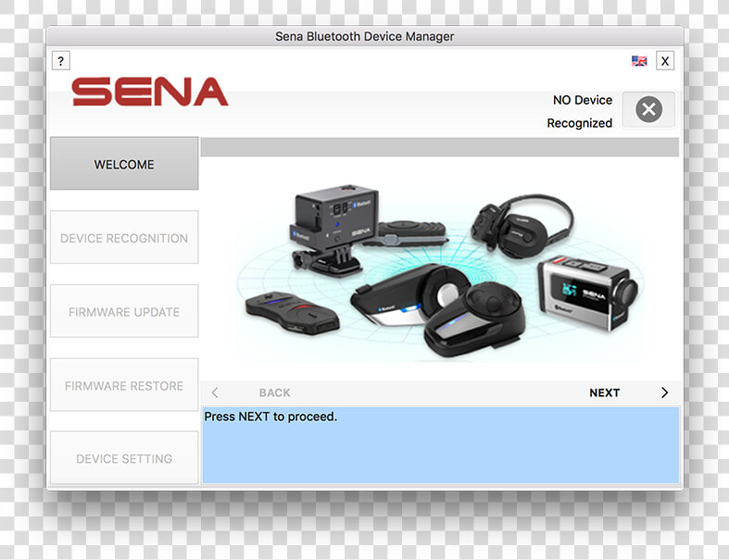Close the manager with the X button
Image resolution: width=729 pixels, height=560 pixels.
[x=665, y=61]
